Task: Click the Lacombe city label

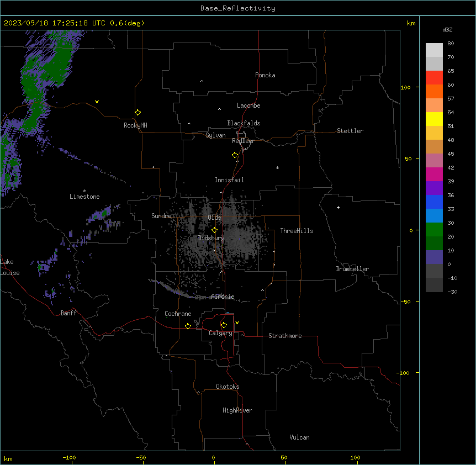Action: (248, 105)
